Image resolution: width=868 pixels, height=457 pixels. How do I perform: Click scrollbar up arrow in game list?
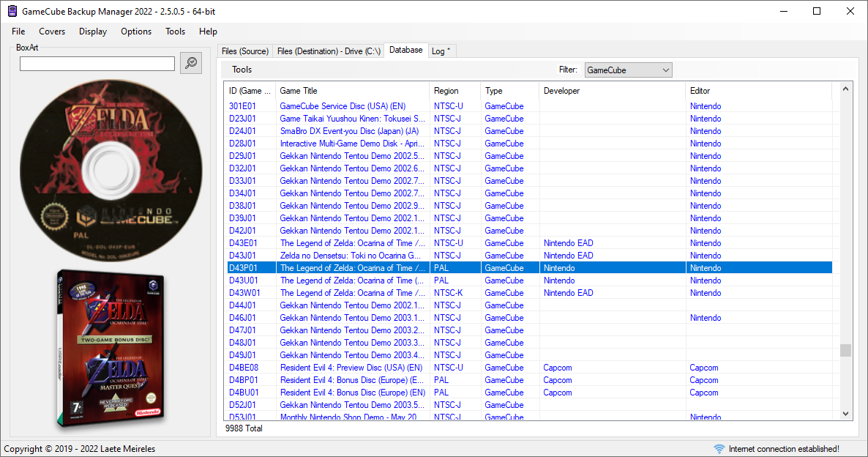[845, 89]
